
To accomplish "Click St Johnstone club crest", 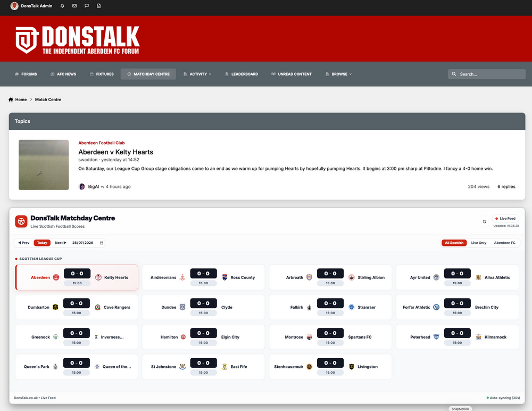I will pyautogui.click(x=182, y=366).
